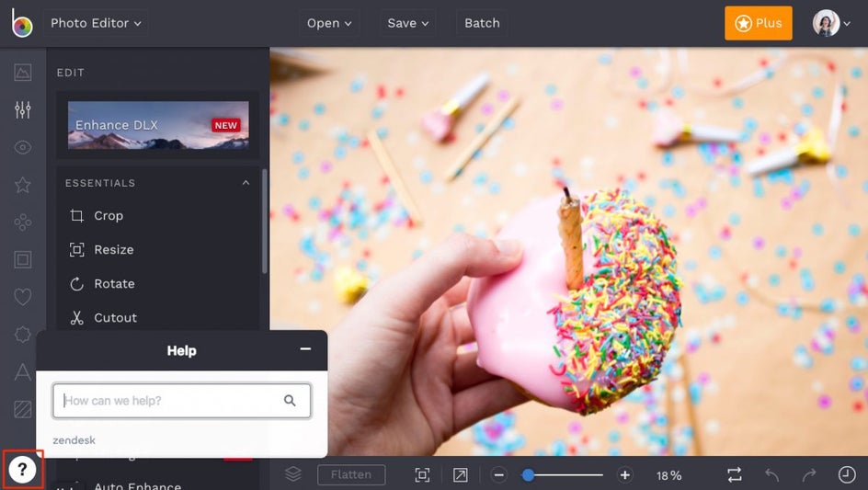Minimize the Help widget
868x490 pixels.
[x=305, y=348]
